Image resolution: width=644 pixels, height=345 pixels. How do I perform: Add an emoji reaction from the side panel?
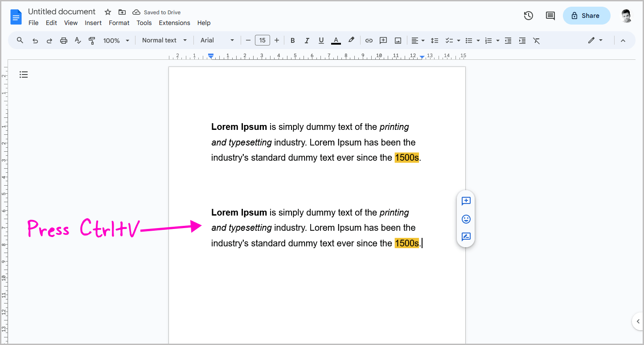[466, 219]
